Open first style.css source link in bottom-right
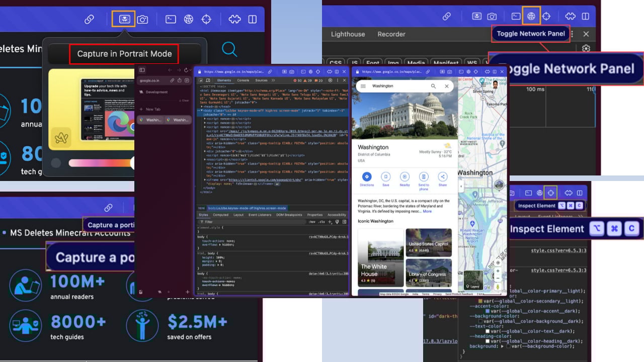The width and height of the screenshot is (644, 362). tap(559, 250)
